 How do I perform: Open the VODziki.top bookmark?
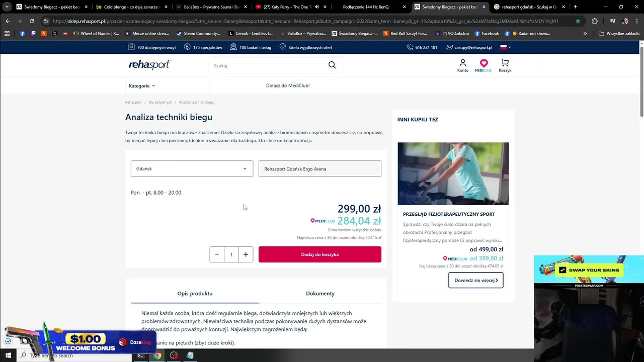tap(451, 33)
